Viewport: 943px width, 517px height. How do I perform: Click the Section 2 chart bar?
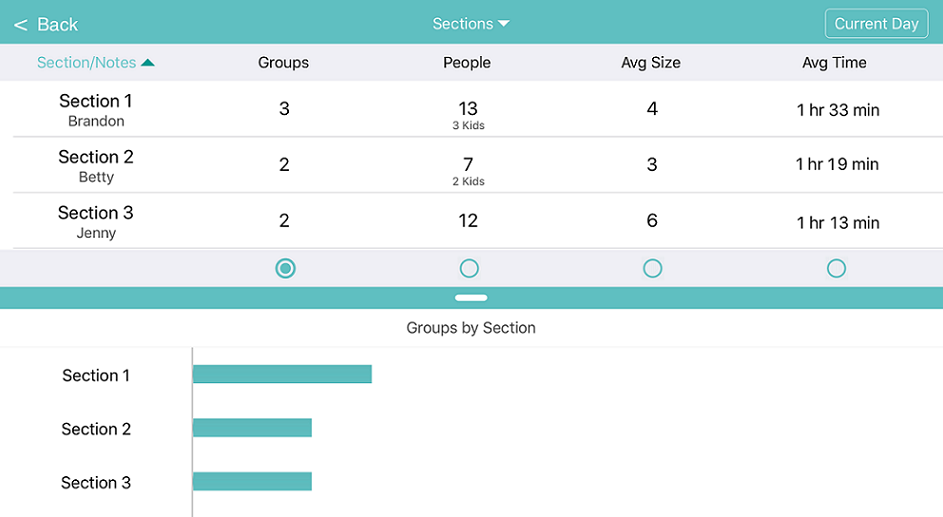(252, 427)
